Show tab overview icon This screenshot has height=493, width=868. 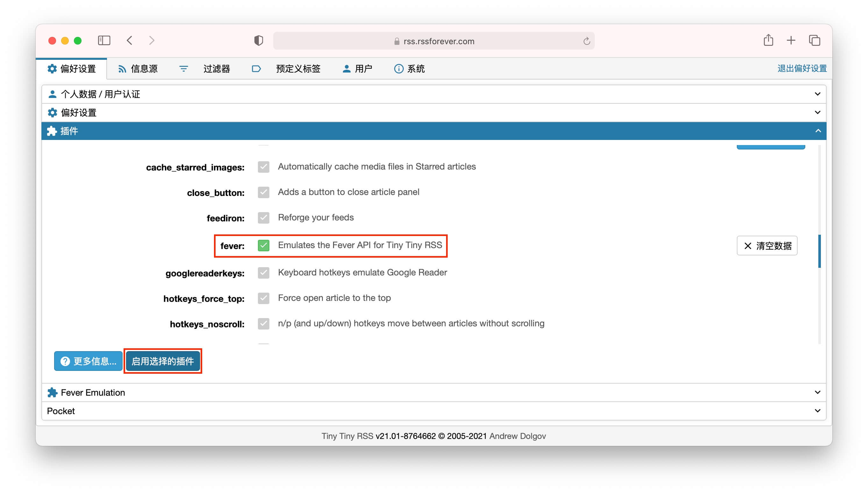click(x=814, y=40)
